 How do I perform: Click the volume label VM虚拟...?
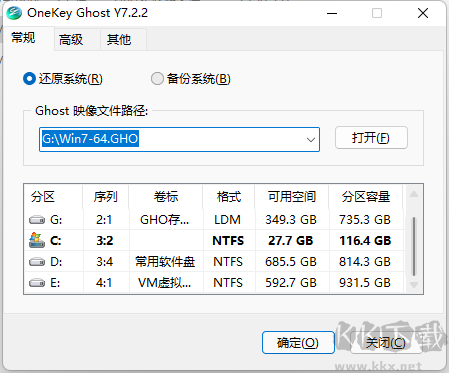pyautogui.click(x=165, y=283)
